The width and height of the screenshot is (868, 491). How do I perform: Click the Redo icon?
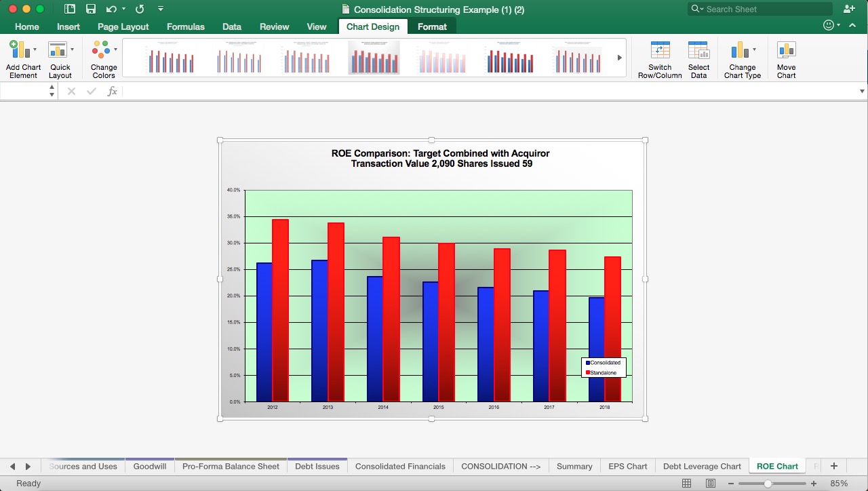pos(139,9)
